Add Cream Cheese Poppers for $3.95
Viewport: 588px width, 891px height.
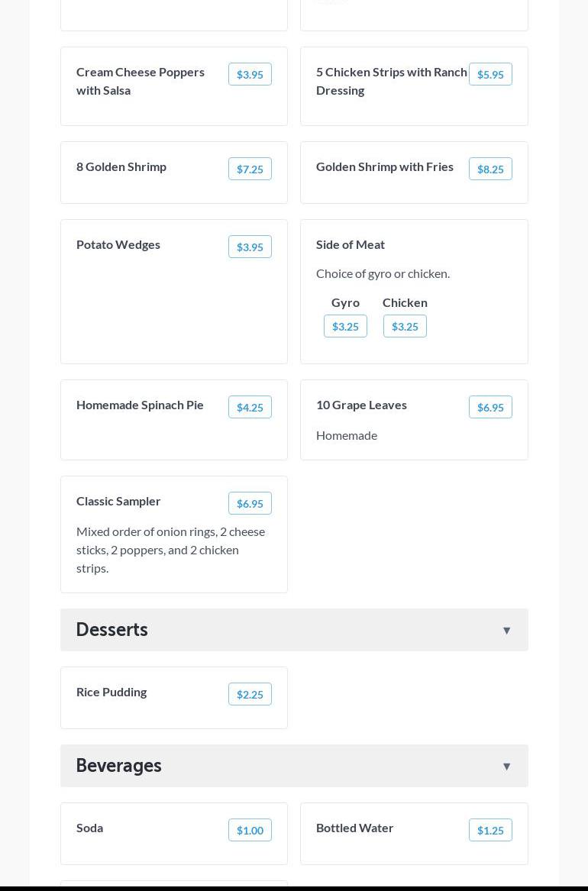250,74
